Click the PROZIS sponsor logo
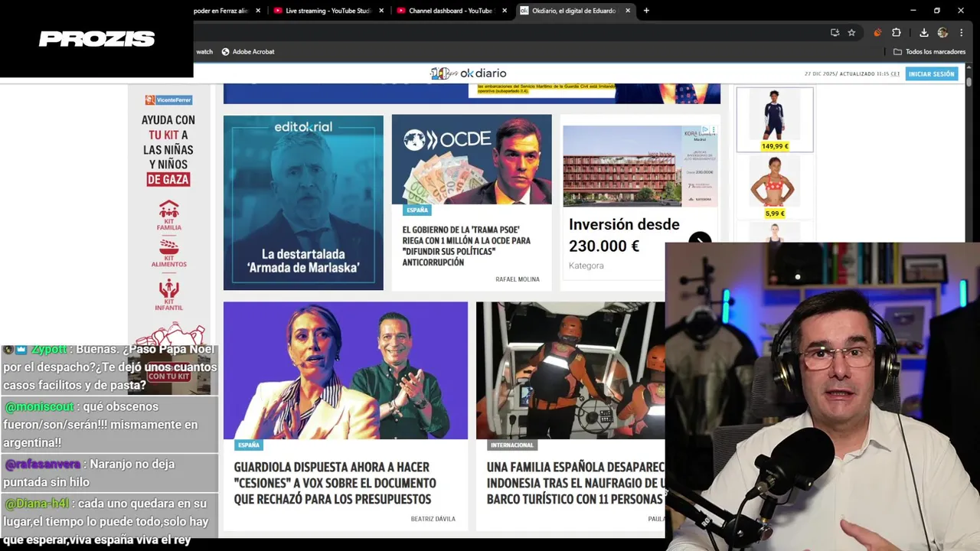 [x=96, y=38]
